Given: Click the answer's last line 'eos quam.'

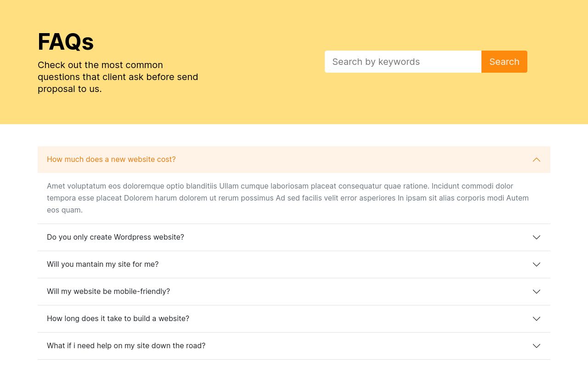Looking at the screenshot, I should (x=65, y=210).
